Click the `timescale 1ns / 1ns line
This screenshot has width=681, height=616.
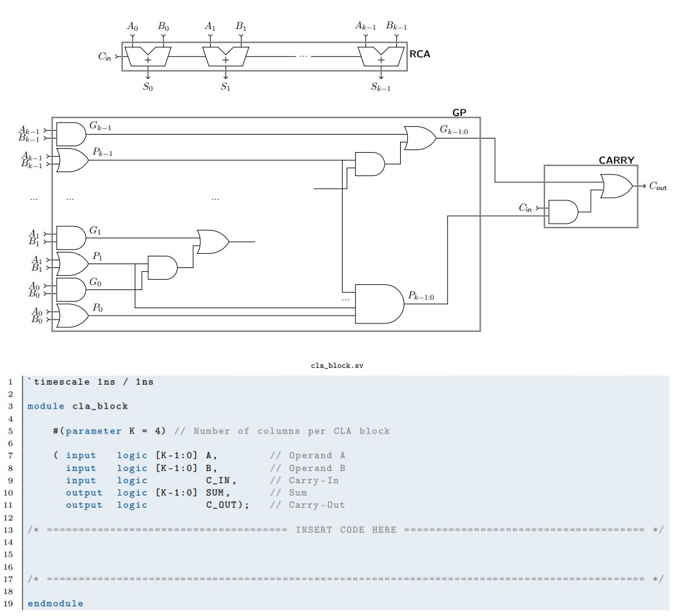click(x=90, y=382)
